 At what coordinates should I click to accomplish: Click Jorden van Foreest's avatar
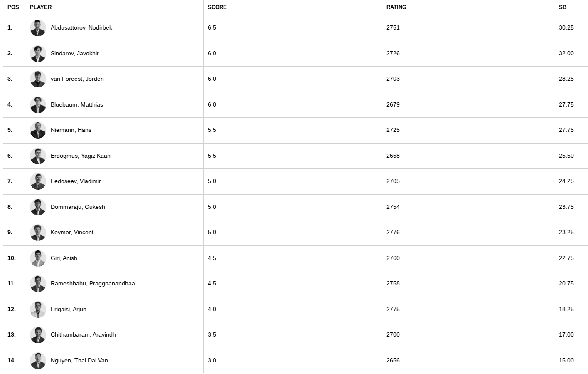[x=38, y=79]
